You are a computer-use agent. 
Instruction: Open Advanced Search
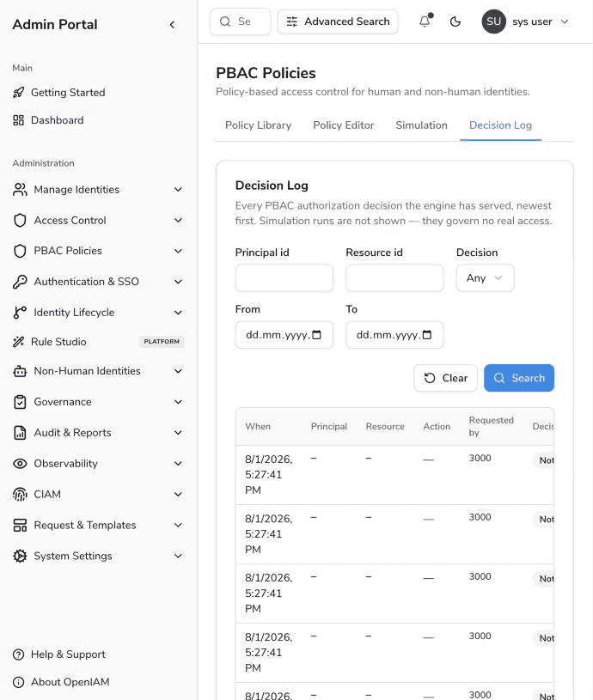coord(338,21)
